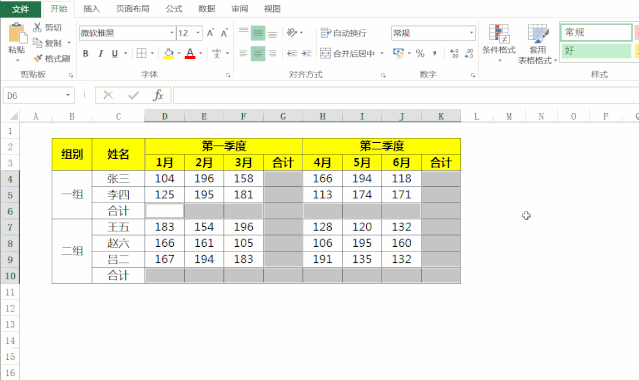639x380 pixels.
Task: Align text right
Action: tap(272, 53)
